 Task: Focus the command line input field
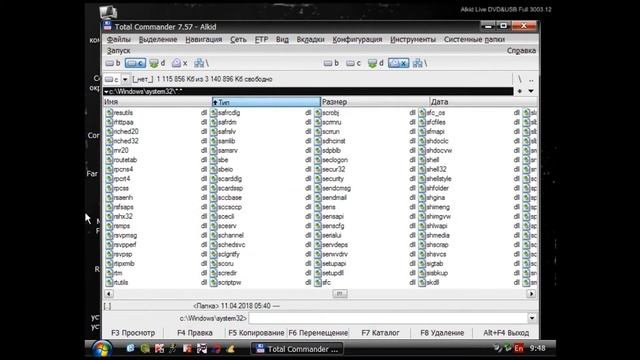[x=388, y=318]
